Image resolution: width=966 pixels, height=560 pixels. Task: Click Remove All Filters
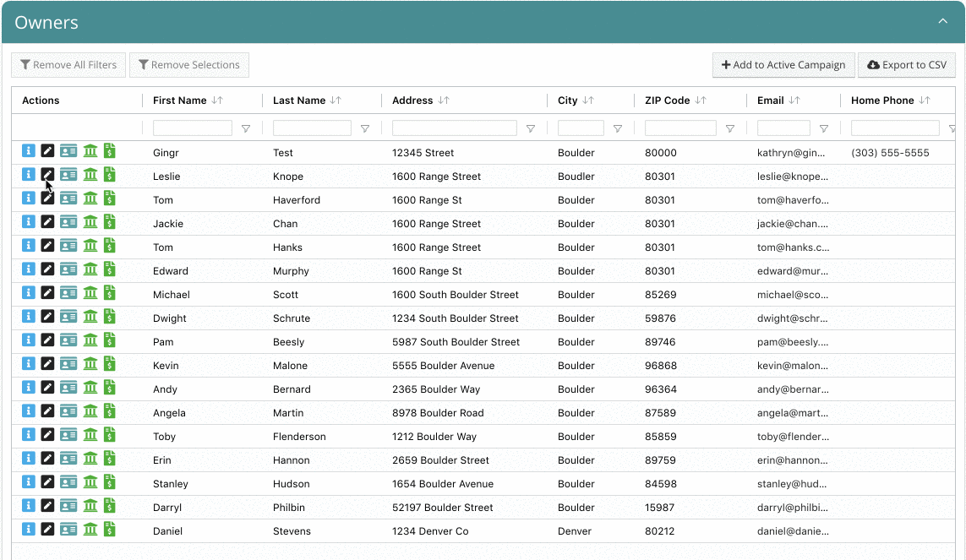(x=68, y=64)
